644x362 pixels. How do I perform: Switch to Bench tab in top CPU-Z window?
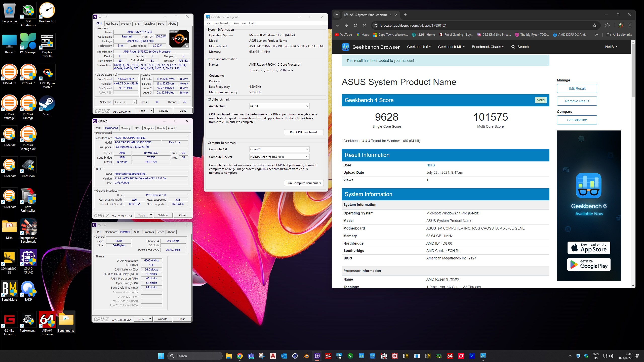[161, 24]
